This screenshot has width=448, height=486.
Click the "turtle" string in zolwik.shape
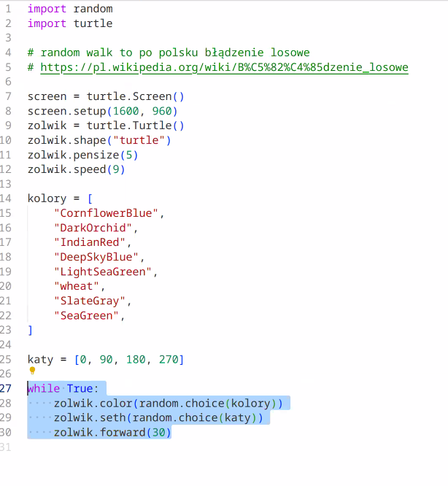pyautogui.click(x=139, y=140)
